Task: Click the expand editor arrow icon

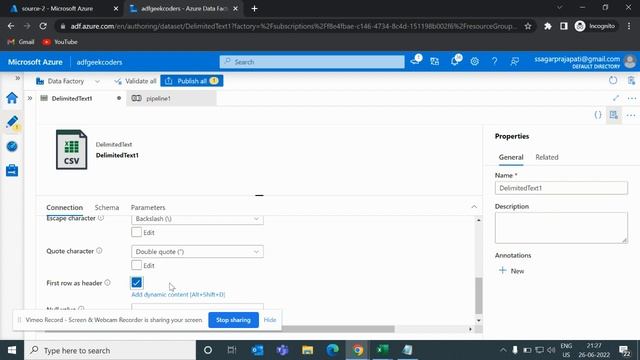Action: [x=616, y=98]
